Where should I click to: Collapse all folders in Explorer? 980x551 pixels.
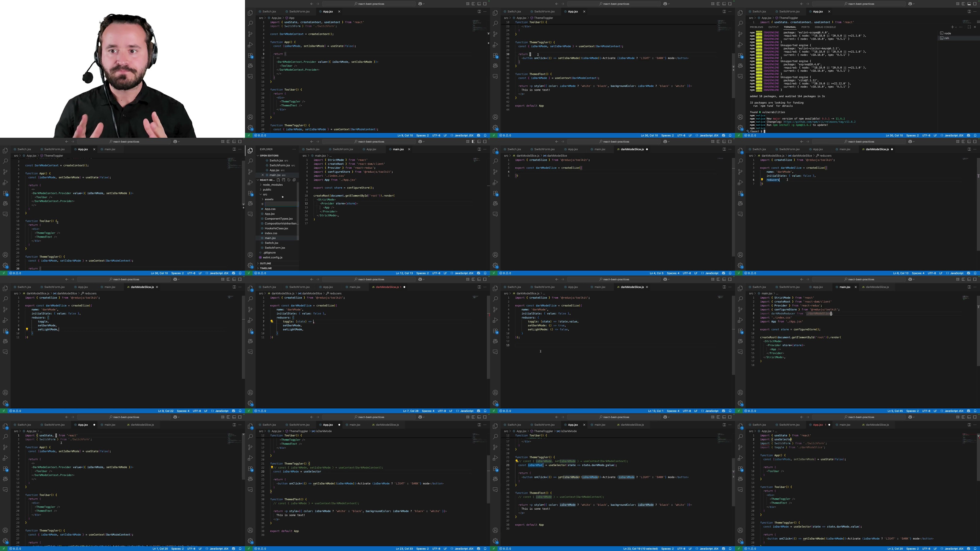294,180
